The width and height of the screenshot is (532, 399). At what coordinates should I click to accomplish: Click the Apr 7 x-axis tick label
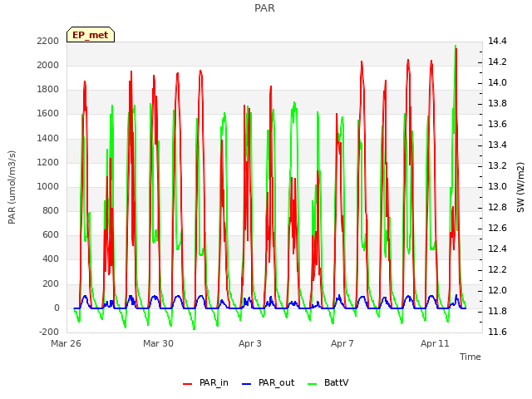point(342,343)
